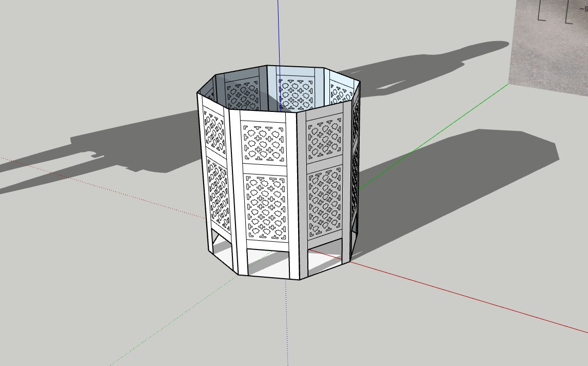Click the blue vertical axis above the model
The width and height of the screenshot is (588, 366).
279,31
